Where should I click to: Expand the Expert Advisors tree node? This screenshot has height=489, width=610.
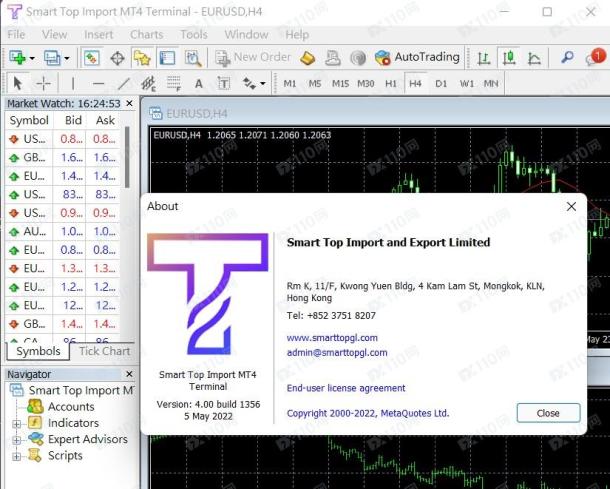(16, 440)
